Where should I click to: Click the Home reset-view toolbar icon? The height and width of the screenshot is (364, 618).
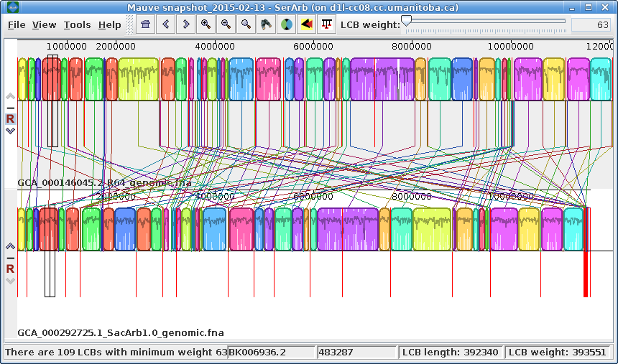coord(146,24)
